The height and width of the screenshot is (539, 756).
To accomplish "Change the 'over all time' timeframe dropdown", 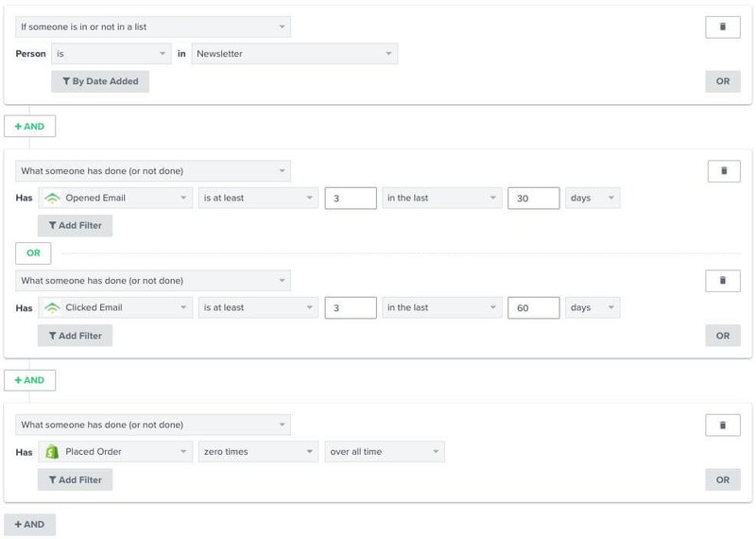I will (x=385, y=452).
